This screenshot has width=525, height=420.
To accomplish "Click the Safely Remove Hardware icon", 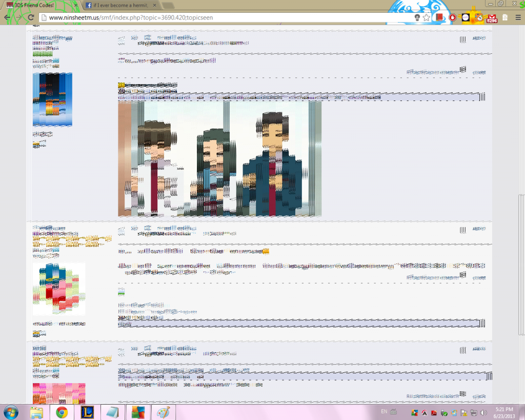I will coord(444,413).
